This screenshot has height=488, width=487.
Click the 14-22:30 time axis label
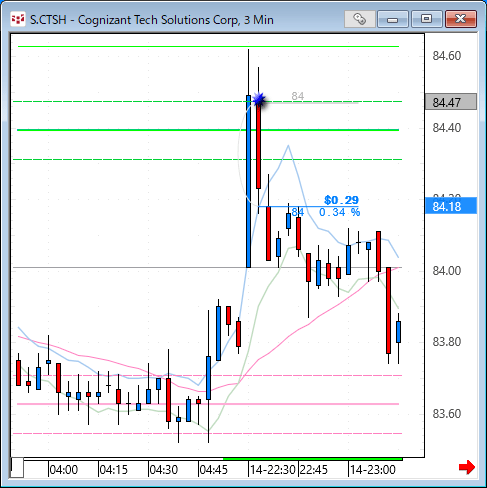273,470
